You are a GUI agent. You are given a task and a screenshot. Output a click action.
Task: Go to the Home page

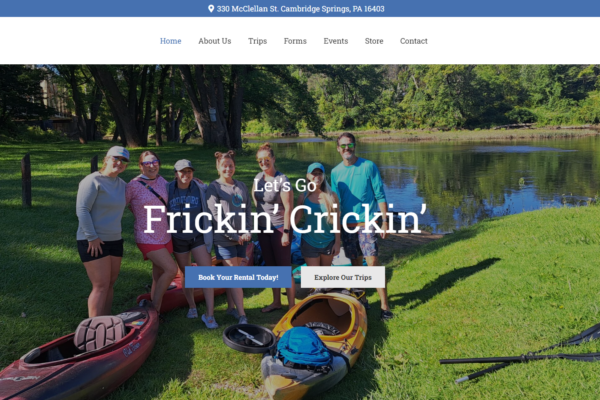click(171, 41)
